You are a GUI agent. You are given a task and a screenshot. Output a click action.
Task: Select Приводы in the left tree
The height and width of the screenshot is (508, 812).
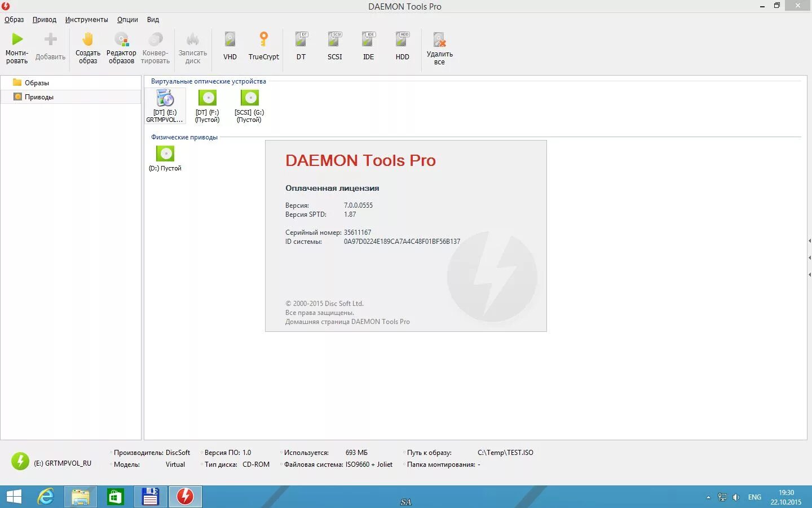tap(70, 97)
